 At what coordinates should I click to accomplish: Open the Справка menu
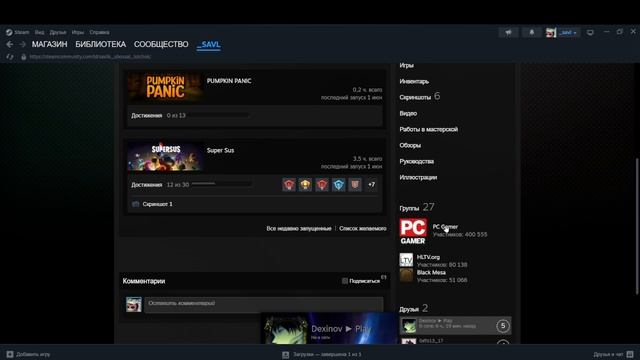point(99,32)
